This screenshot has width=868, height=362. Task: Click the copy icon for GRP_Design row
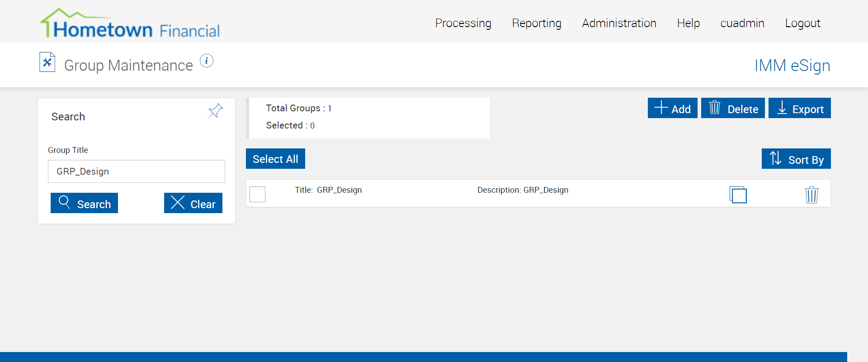coord(738,195)
